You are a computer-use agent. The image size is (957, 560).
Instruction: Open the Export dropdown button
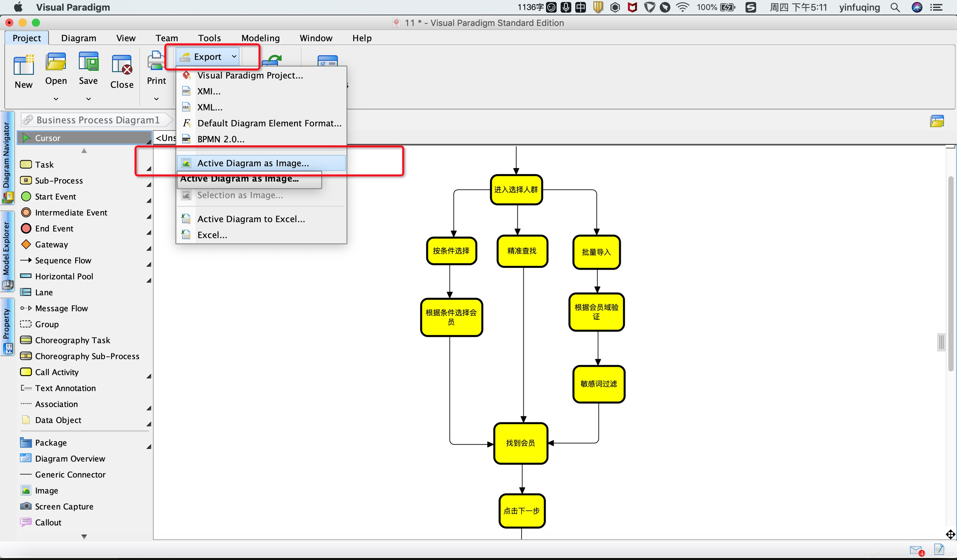tap(208, 57)
